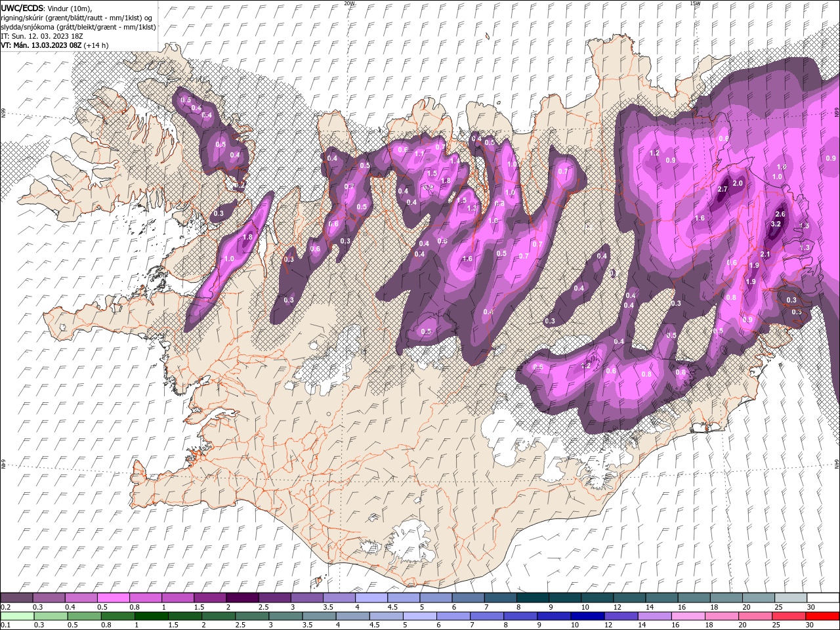Click the 'slydda/snjókoma' legend description line
Image resolution: width=840 pixels, height=630 pixels.
(x=79, y=27)
